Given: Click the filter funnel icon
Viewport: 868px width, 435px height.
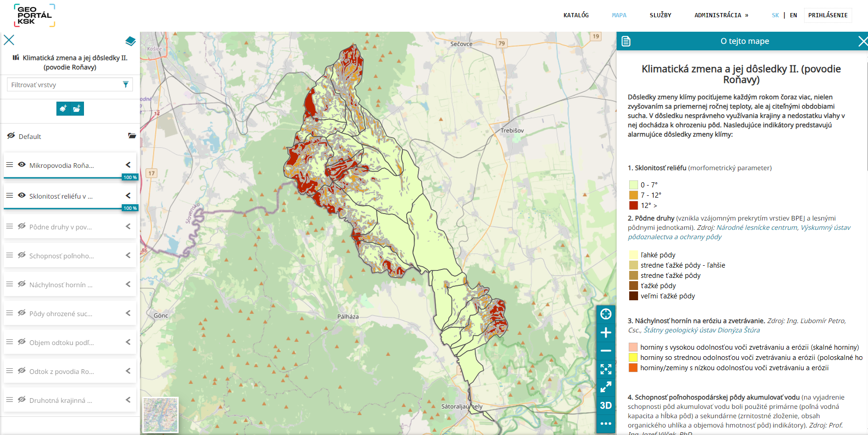Looking at the screenshot, I should click(125, 84).
